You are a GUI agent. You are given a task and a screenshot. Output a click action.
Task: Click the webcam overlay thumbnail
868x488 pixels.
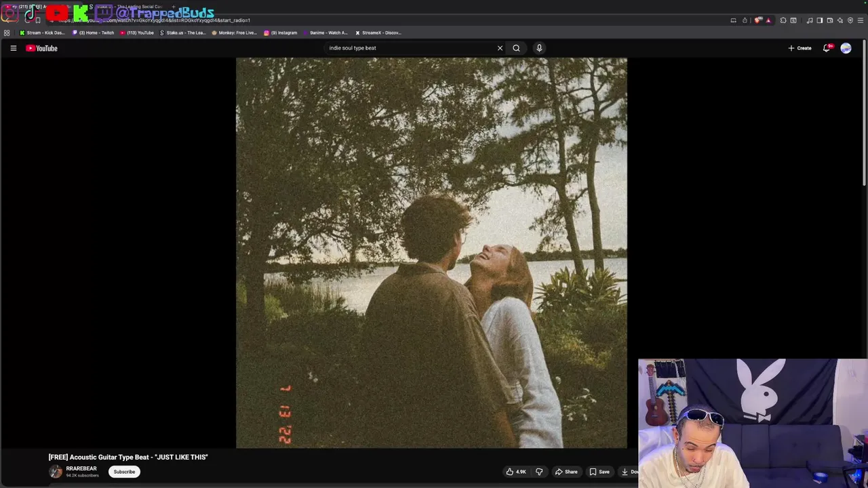coord(753,424)
